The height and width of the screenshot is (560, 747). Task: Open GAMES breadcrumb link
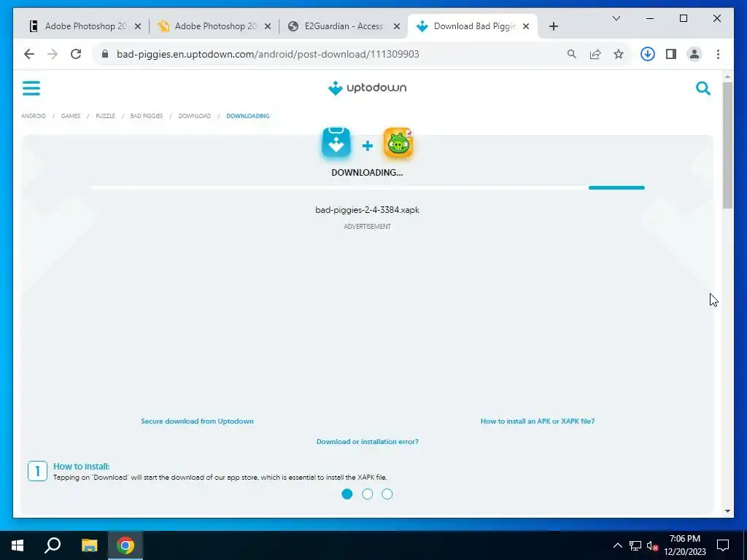[71, 116]
